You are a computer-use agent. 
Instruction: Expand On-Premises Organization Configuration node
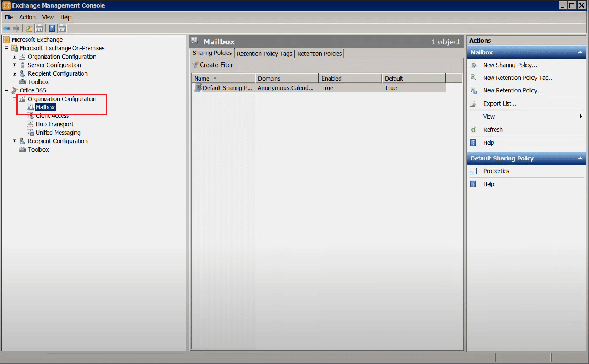coord(14,57)
